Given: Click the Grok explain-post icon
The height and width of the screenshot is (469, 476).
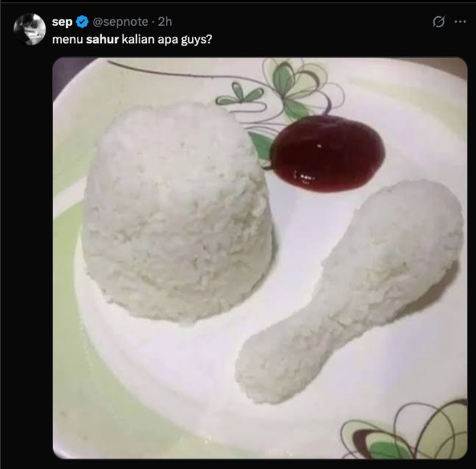Looking at the screenshot, I should point(439,22).
